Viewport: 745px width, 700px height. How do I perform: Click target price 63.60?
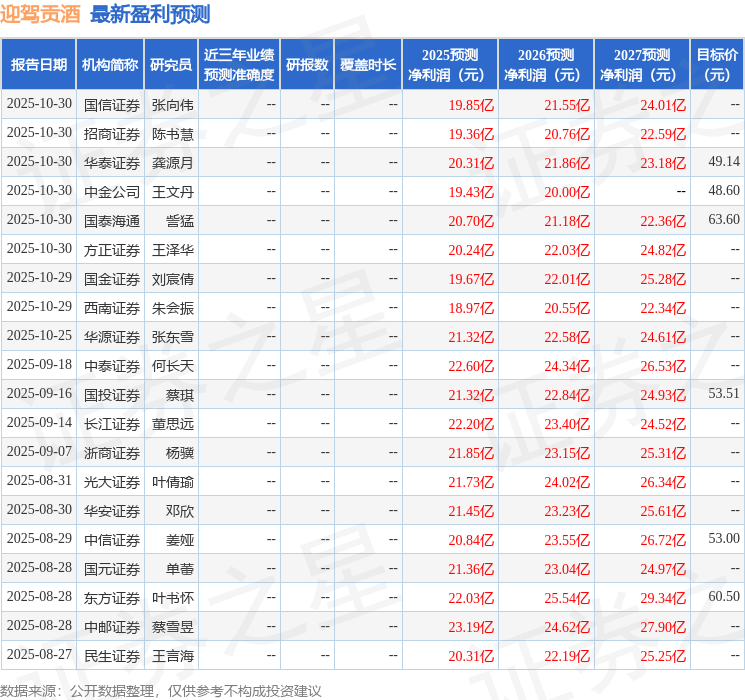coord(724,220)
